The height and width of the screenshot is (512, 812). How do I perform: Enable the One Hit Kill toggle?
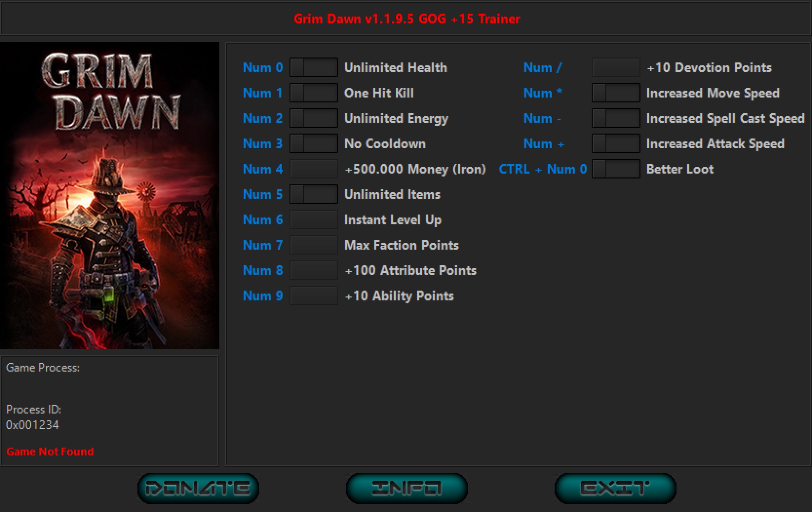(x=314, y=93)
